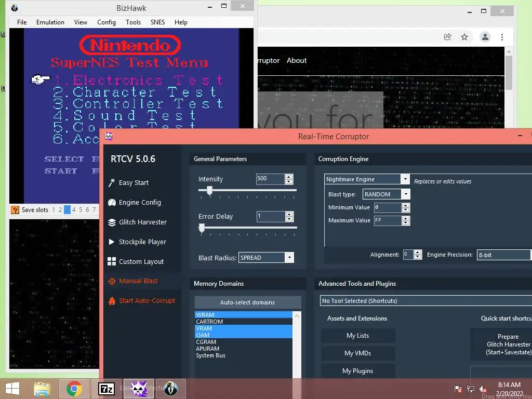The image size is (532, 399).
Task: Open BizHawk Emulation menu
Action: [50, 22]
